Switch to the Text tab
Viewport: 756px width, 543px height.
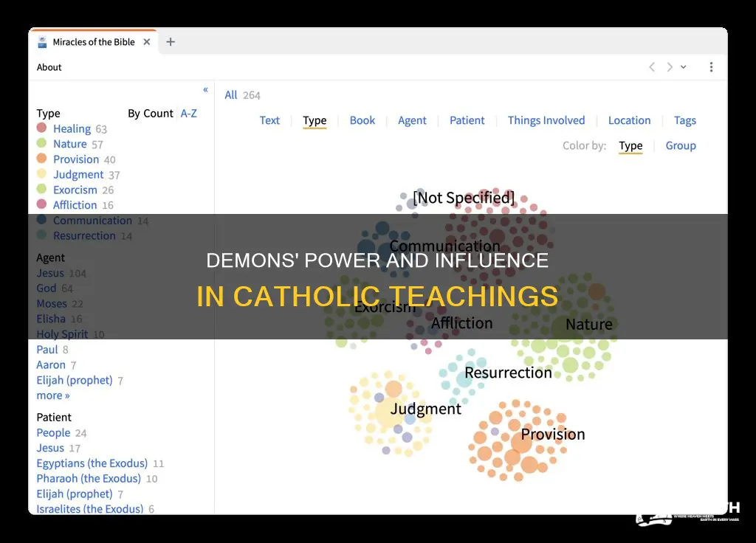[269, 120]
